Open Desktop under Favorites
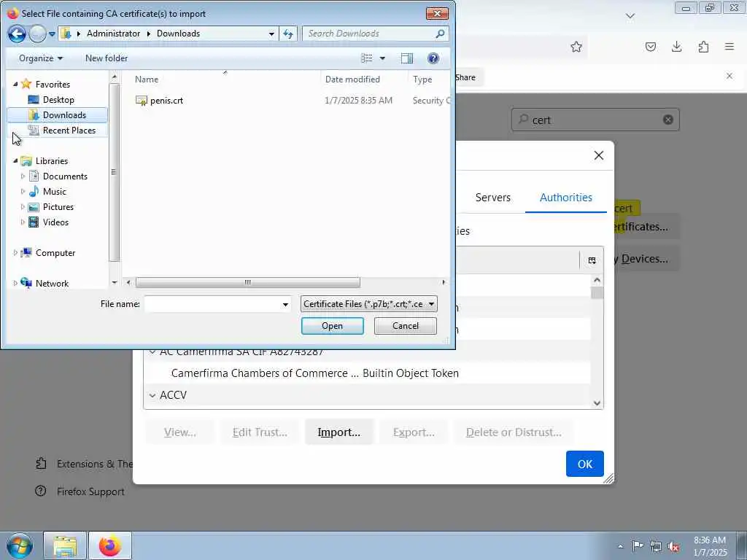 (58, 99)
